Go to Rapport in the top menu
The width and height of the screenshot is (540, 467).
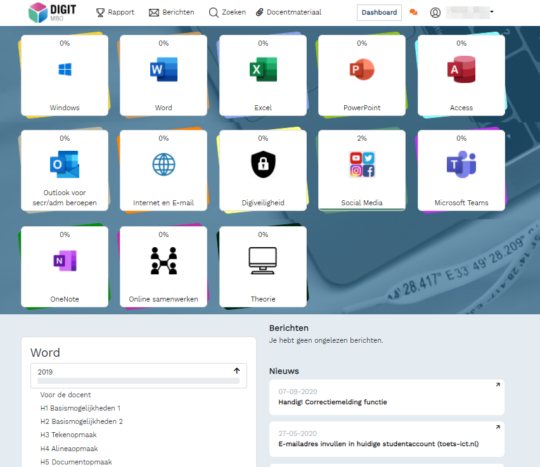(x=115, y=12)
